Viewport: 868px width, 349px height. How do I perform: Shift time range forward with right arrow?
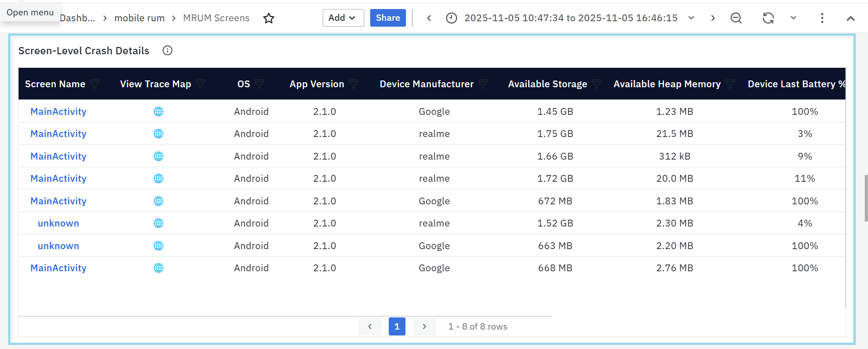pyautogui.click(x=713, y=18)
